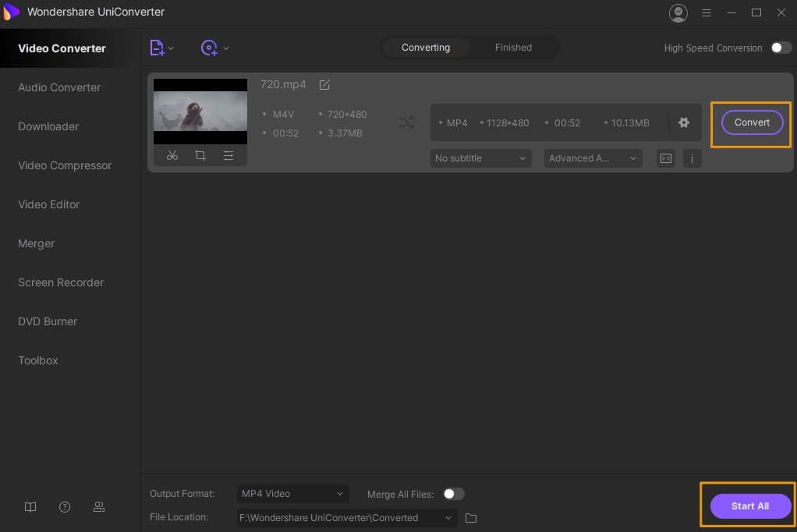Image resolution: width=797 pixels, height=532 pixels.
Task: Browse output folder with the folder icon
Action: [x=471, y=518]
